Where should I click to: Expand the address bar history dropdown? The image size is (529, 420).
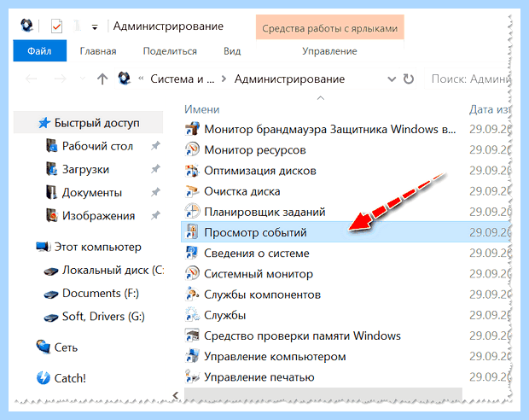point(392,79)
